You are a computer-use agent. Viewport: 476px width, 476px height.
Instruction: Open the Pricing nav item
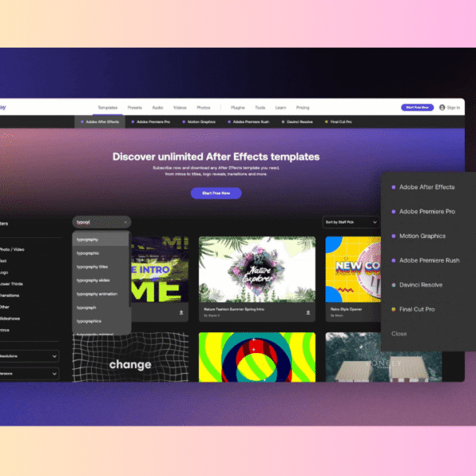click(303, 107)
